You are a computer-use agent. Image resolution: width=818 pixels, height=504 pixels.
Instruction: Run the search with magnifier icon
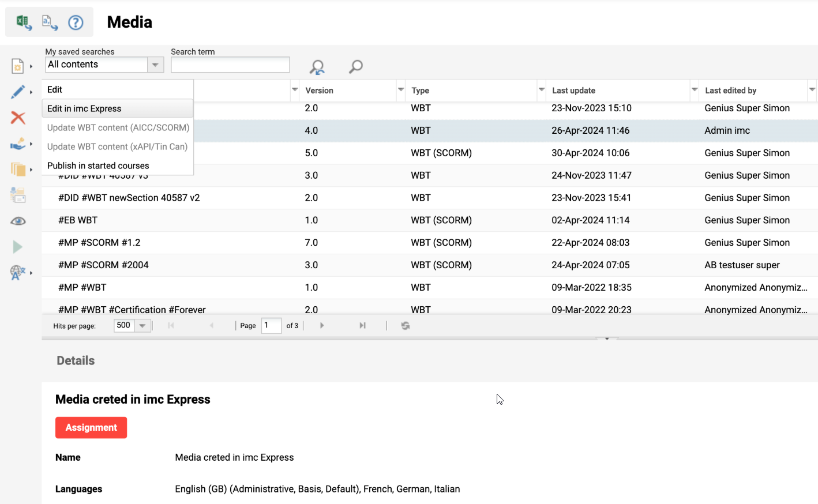(x=355, y=67)
